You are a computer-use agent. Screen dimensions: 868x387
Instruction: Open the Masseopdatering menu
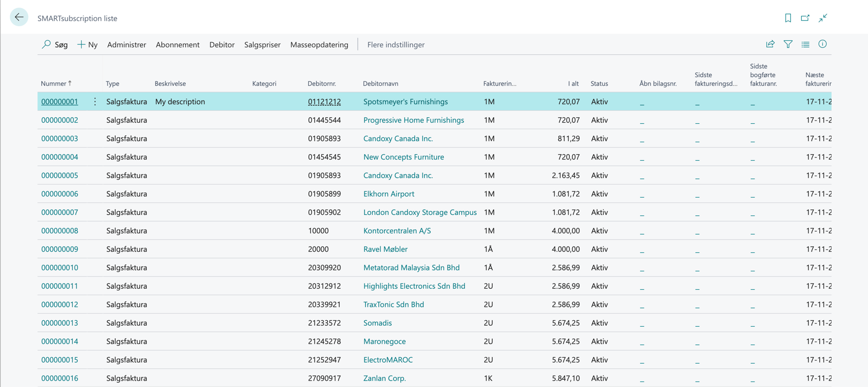click(319, 45)
